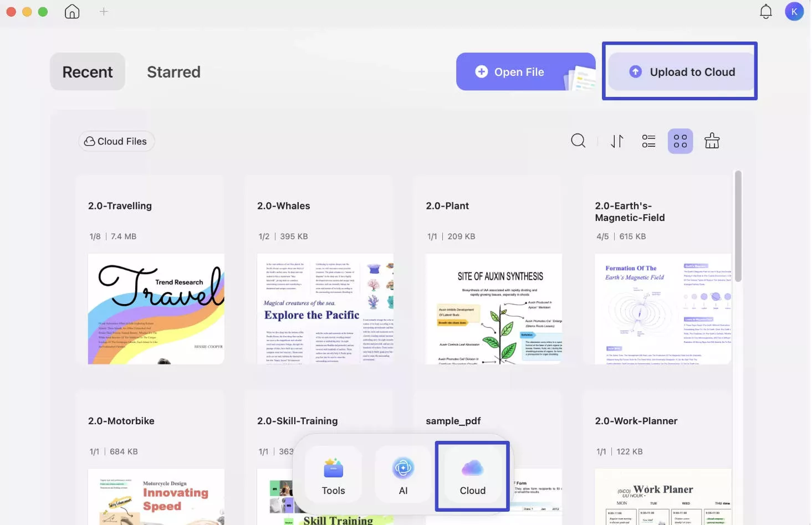Image resolution: width=812 pixels, height=525 pixels.
Task: Click the 122 KB size label
Action: 630,452
